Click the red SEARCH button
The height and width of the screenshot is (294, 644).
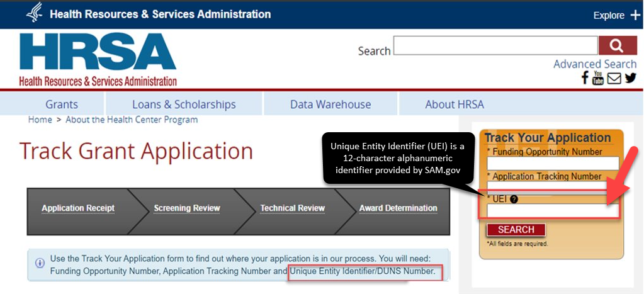tap(516, 230)
